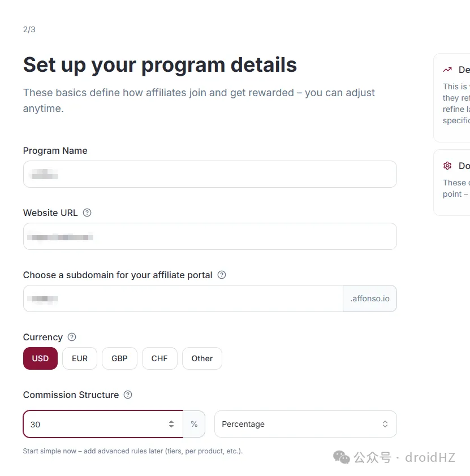Viewport: 470px width, 476px height.
Task: Select USD currency option
Action: point(40,358)
